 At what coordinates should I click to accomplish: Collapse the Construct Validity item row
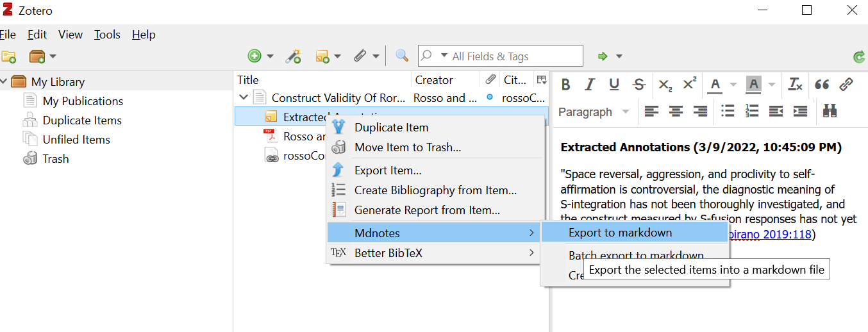243,98
